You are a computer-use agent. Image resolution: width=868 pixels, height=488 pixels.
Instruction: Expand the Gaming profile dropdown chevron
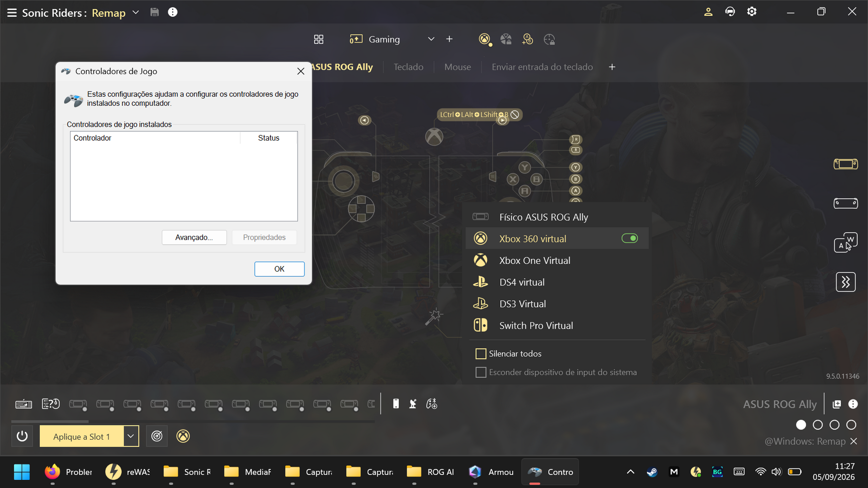click(431, 39)
